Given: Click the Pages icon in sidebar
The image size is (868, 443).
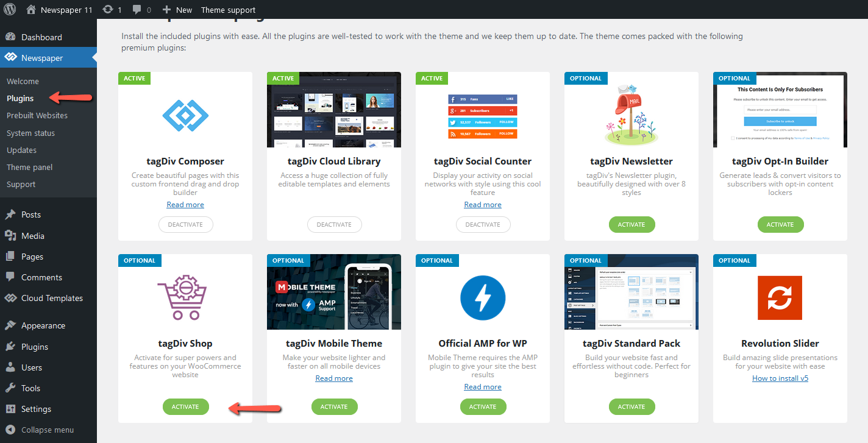Looking at the screenshot, I should 10,257.
